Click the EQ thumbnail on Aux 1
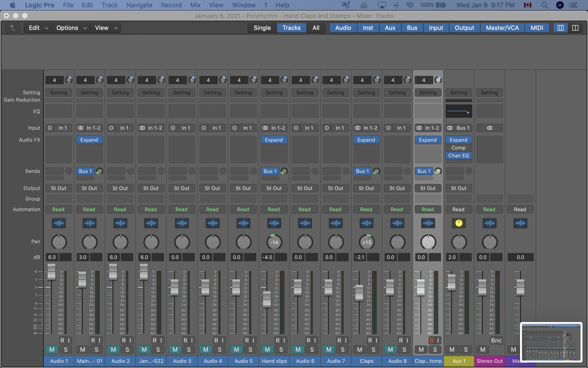The height and width of the screenshot is (368, 588). coord(459,111)
